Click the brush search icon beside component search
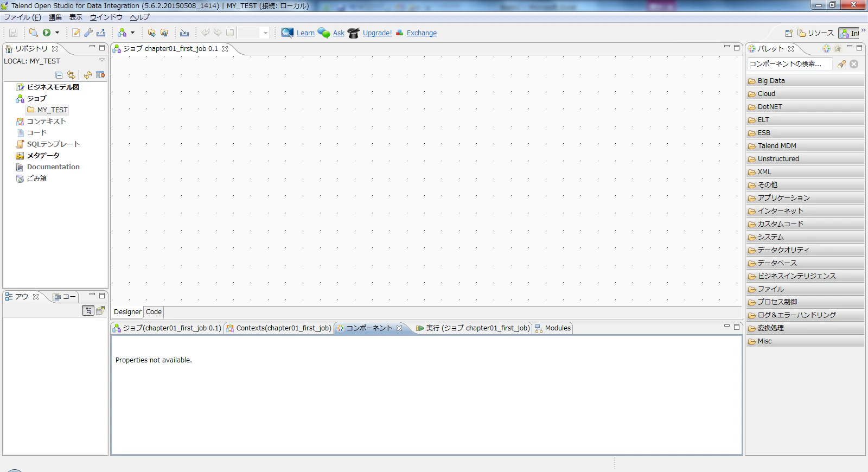Screen dimensions: 868x472 [x=841, y=64]
